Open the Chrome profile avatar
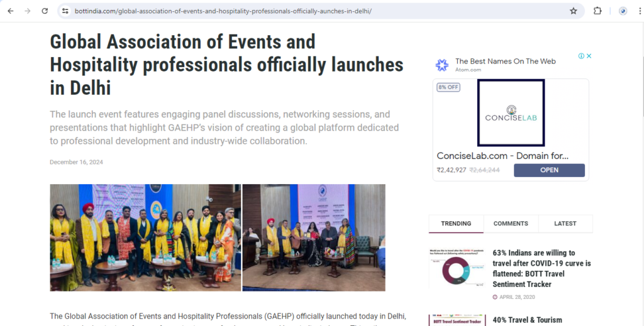 pyautogui.click(x=623, y=11)
